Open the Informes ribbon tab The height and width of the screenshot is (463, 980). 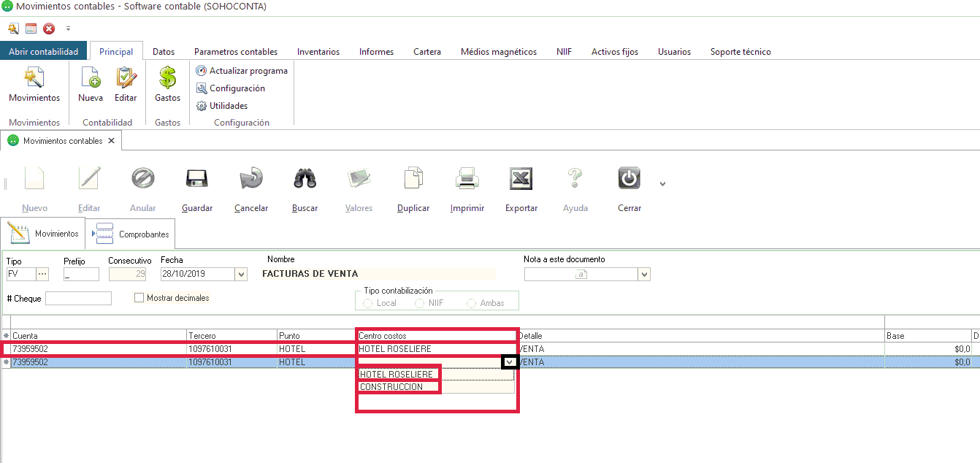[376, 52]
